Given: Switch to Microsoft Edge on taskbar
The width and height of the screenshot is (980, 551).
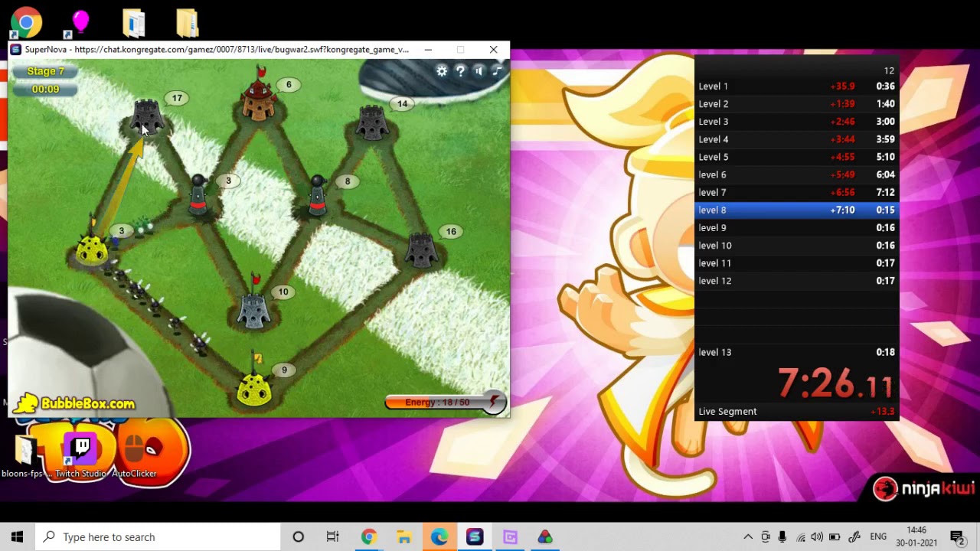Looking at the screenshot, I should tap(439, 537).
